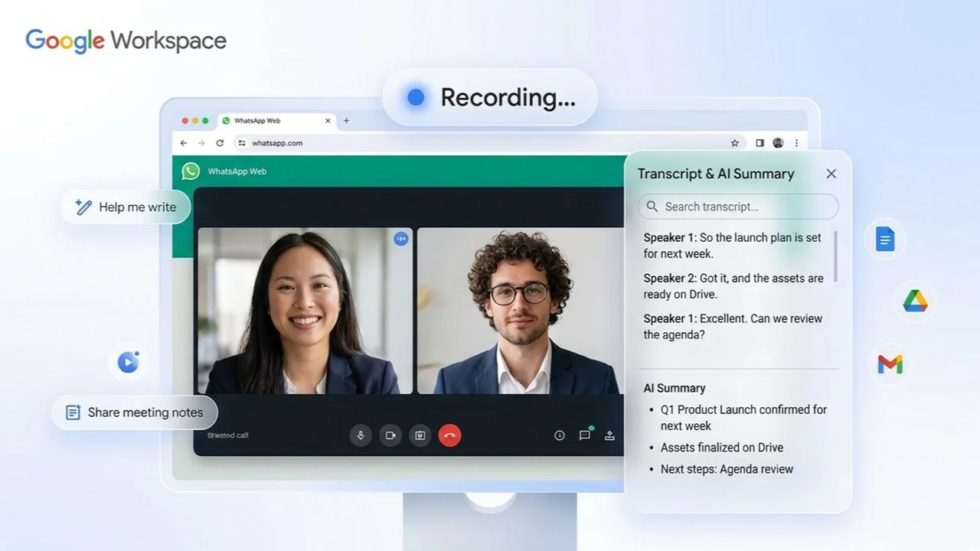The width and height of the screenshot is (980, 551).
Task: Mute the microphone in the call
Action: pyautogui.click(x=361, y=435)
